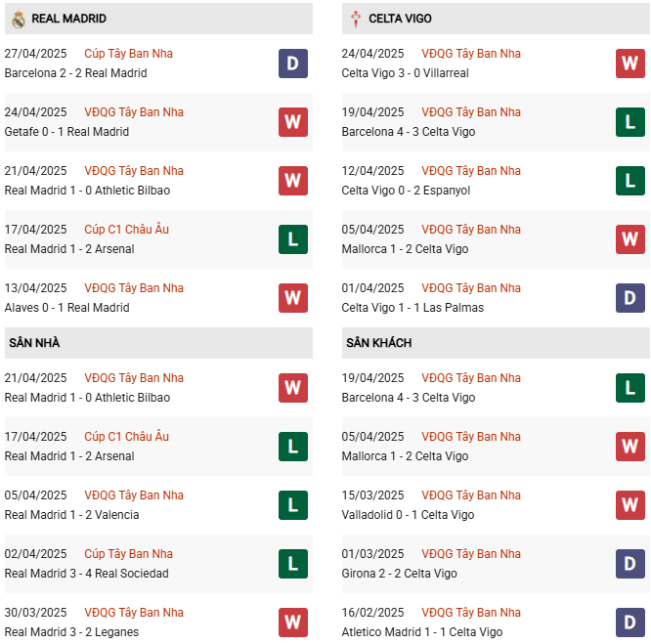This screenshot has width=651, height=644.
Task: Open the Real Madrid 3-2 Leganes match
Action: click(x=71, y=632)
